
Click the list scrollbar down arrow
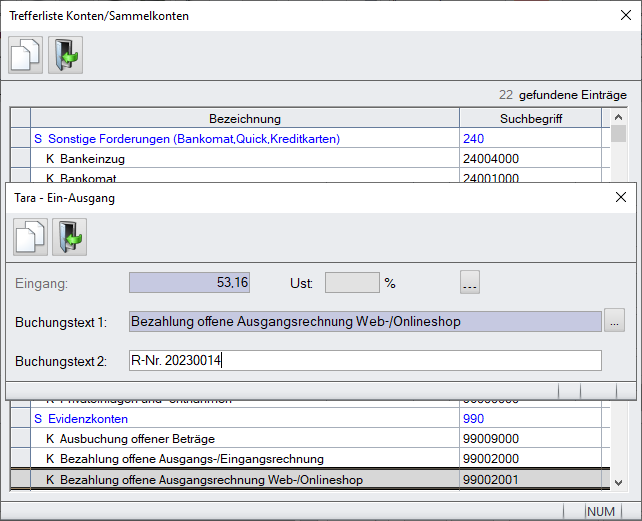tap(619, 482)
